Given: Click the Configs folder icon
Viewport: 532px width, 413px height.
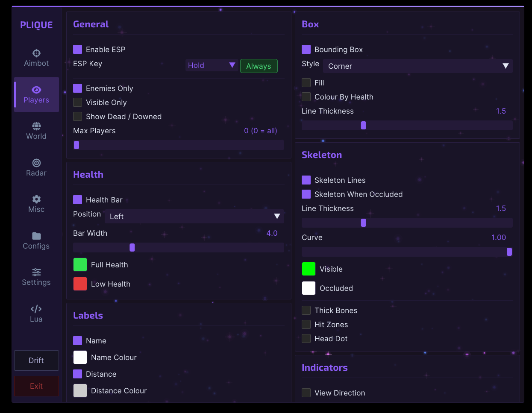Looking at the screenshot, I should pyautogui.click(x=36, y=236).
